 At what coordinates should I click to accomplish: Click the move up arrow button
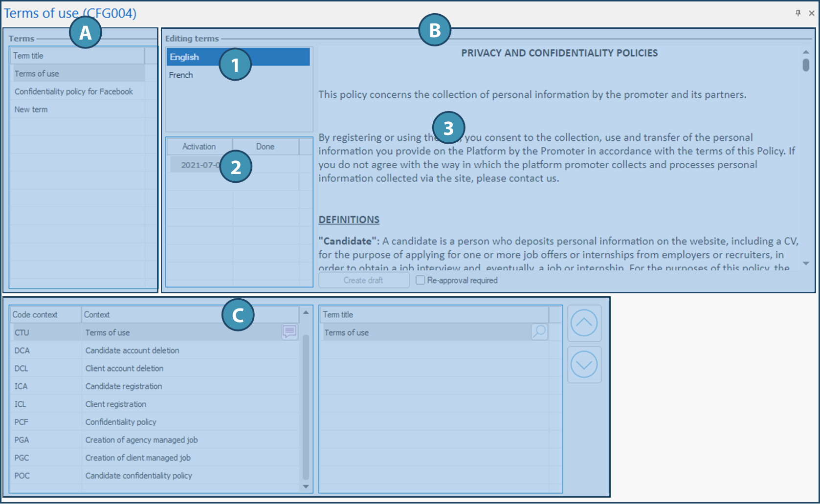coord(584,323)
